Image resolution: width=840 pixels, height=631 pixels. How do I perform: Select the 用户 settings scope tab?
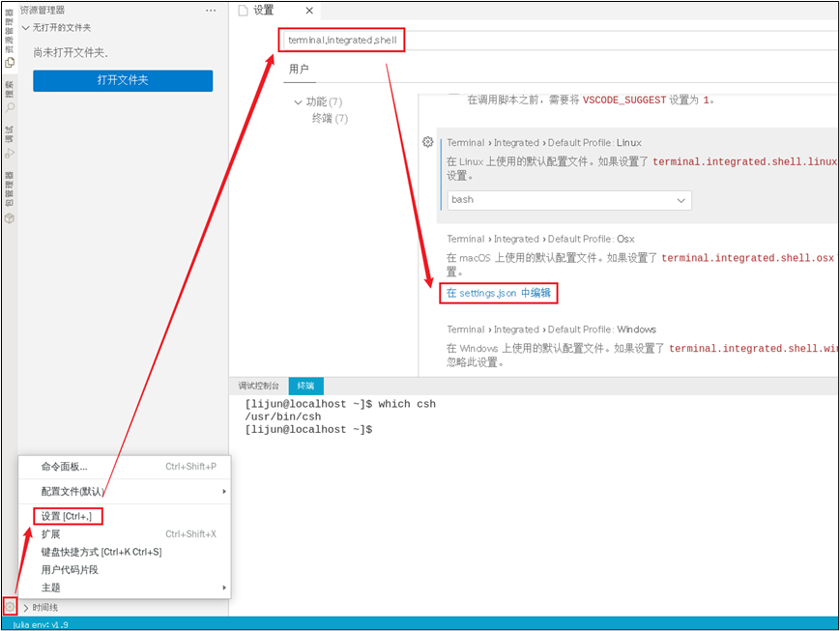point(299,70)
